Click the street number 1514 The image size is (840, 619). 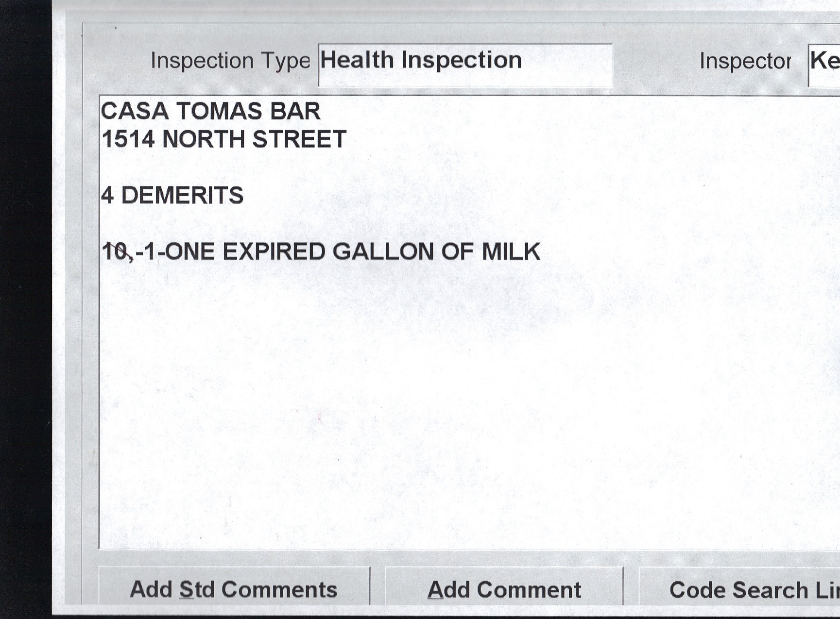click(x=128, y=139)
